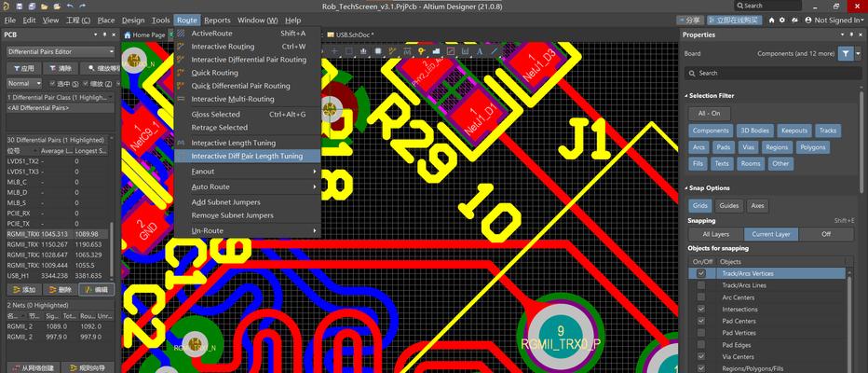Click the ActiveRoute menu icon
This screenshot has height=373, width=868.
tap(182, 34)
